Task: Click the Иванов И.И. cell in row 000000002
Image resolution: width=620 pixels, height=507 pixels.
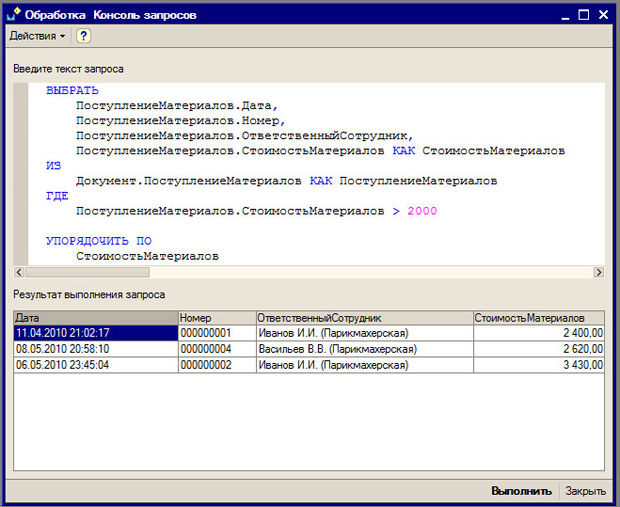Action: 365,365
